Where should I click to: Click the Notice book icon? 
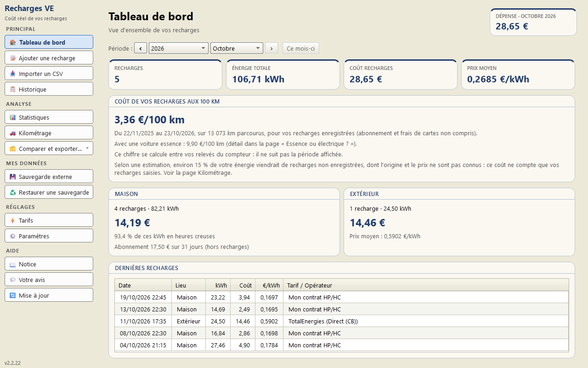13,264
